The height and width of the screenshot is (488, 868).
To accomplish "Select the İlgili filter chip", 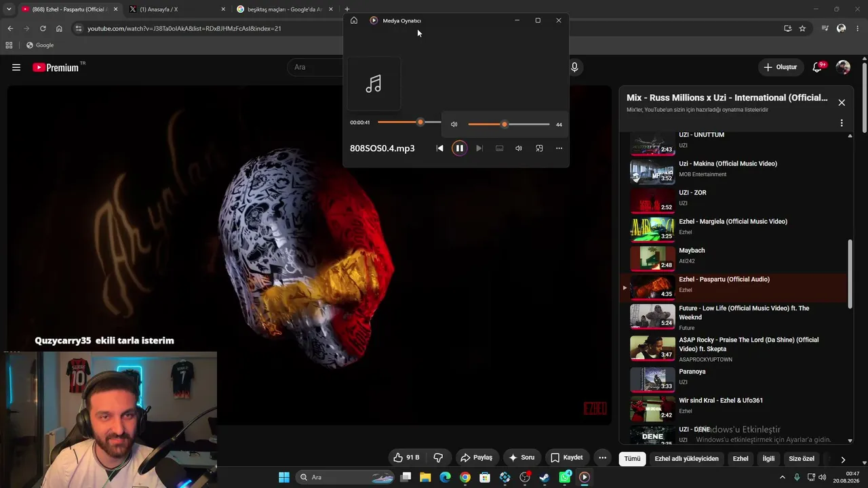I will pyautogui.click(x=768, y=459).
